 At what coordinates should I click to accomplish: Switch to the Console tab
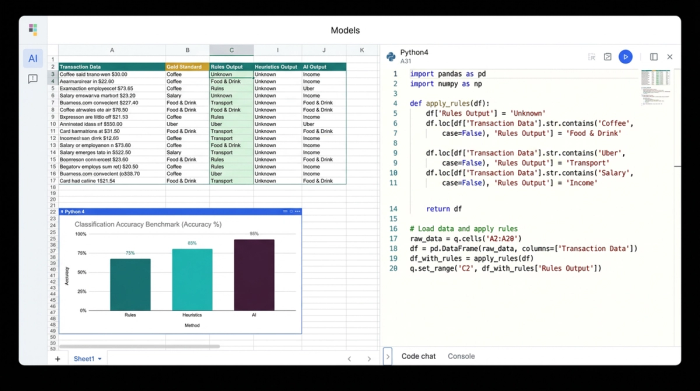tap(461, 356)
